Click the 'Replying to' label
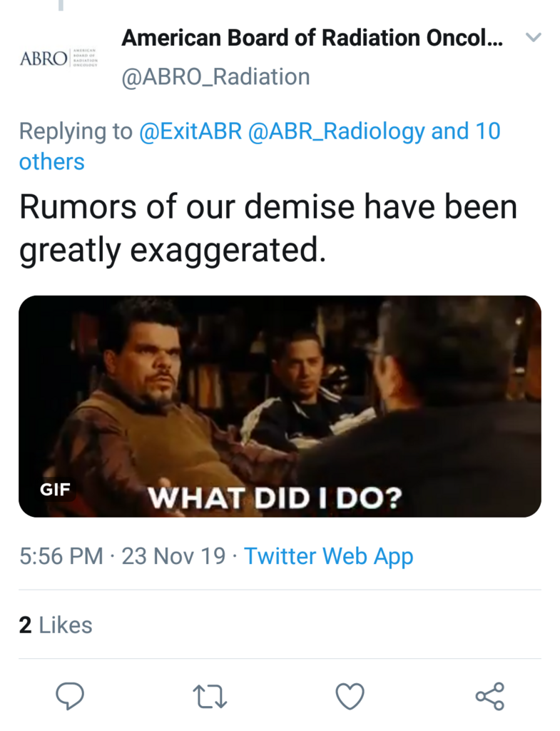The height and width of the screenshot is (731, 560). (x=76, y=131)
